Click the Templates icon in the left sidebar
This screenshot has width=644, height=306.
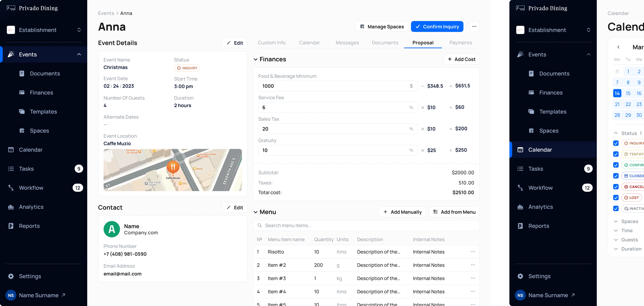click(22, 112)
